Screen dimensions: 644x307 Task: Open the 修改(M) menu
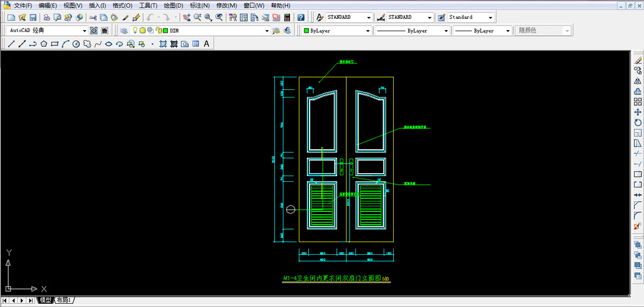226,5
